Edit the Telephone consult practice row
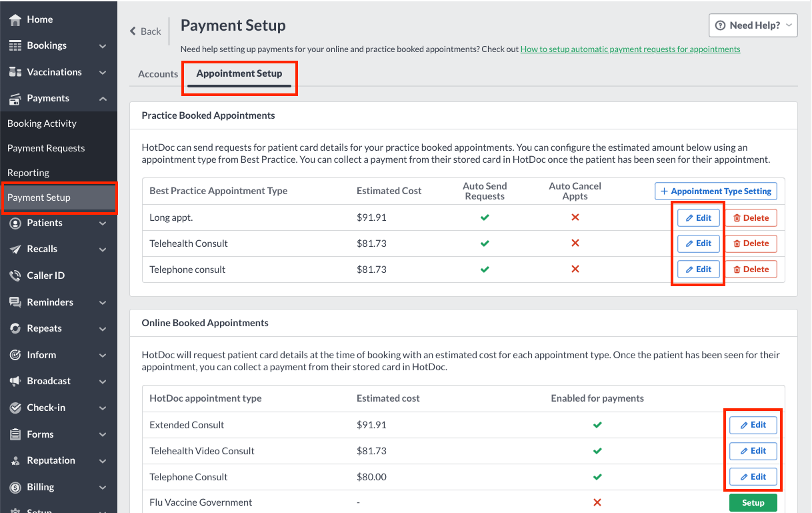This screenshot has width=812, height=513. click(699, 270)
